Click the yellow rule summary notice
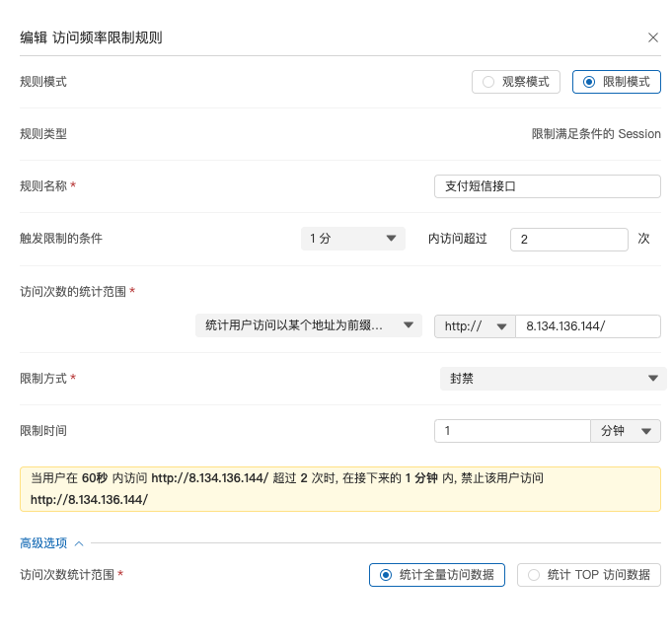 339,489
